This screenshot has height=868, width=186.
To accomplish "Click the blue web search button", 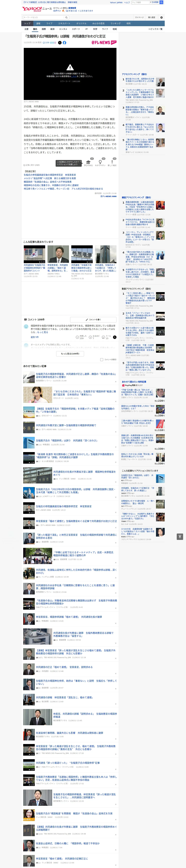I will tap(161, 2).
